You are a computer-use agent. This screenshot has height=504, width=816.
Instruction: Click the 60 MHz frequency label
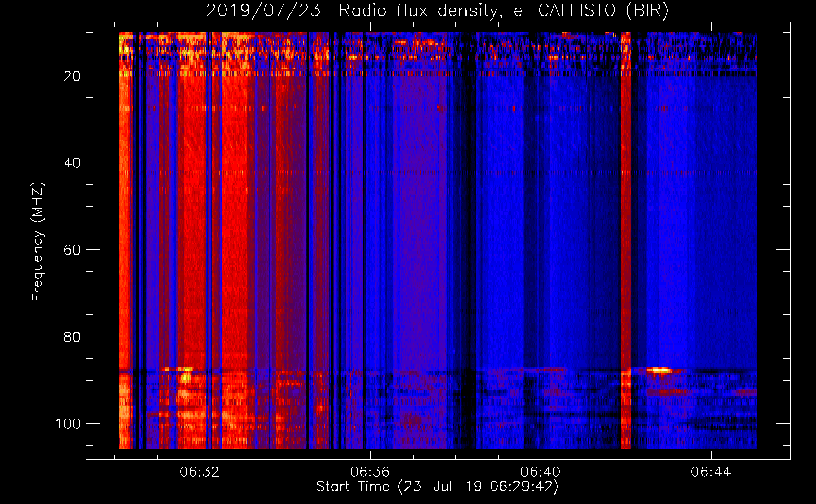72,250
